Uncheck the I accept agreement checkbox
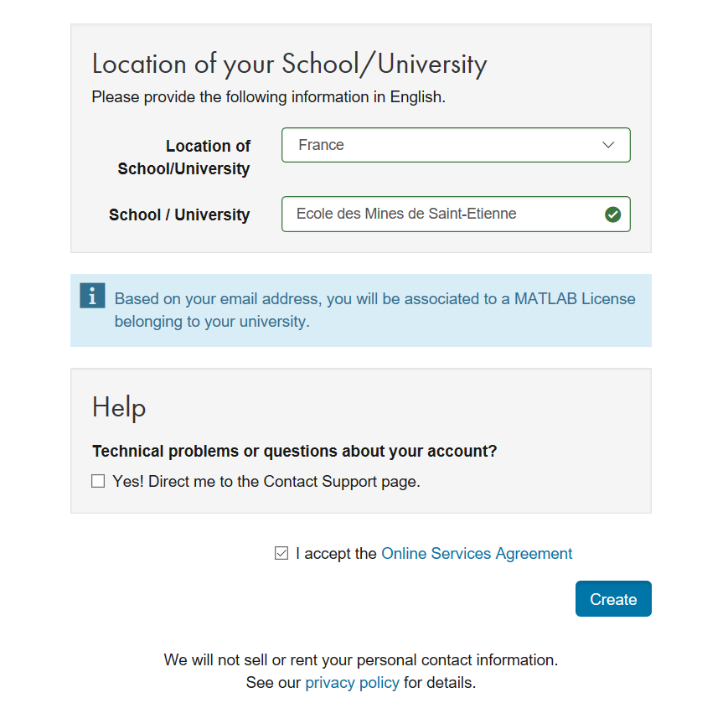 point(281,553)
